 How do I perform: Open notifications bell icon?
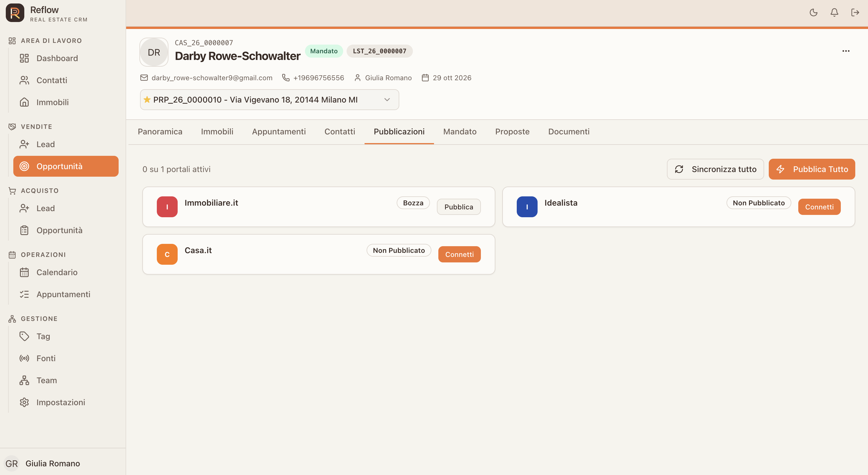point(834,13)
